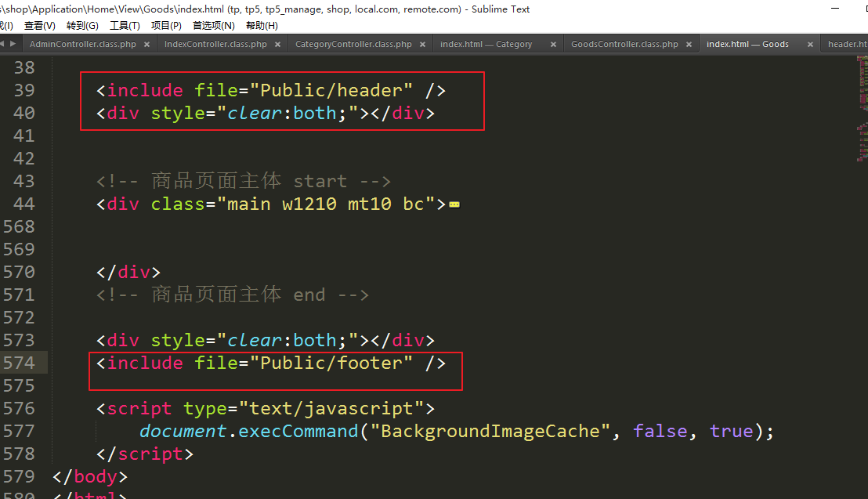
Task: Click line number 574 in the gutter
Action: [x=19, y=363]
